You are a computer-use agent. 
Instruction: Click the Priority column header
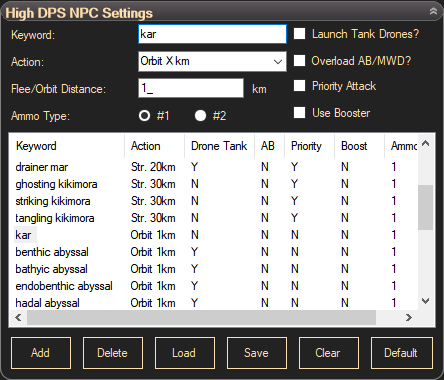309,146
